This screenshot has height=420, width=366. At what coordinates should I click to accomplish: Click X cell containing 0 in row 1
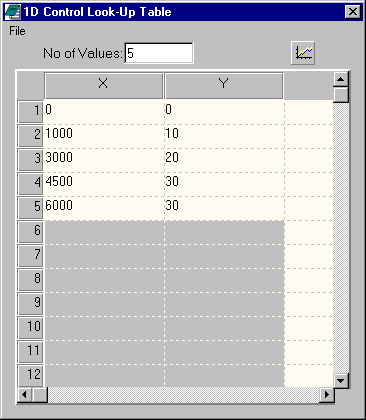104,112
